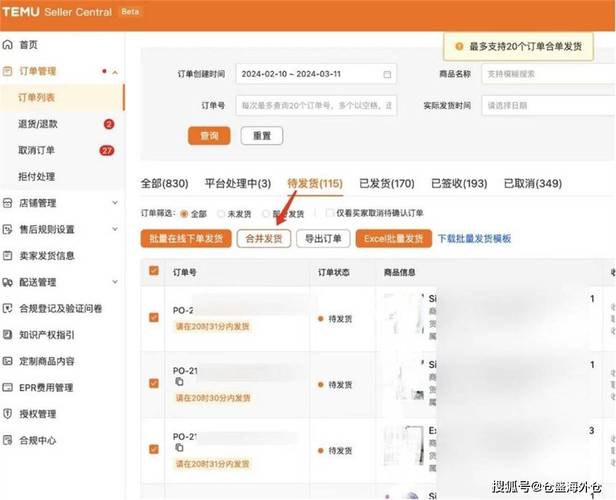Click the 订单状态 column header

334,272
